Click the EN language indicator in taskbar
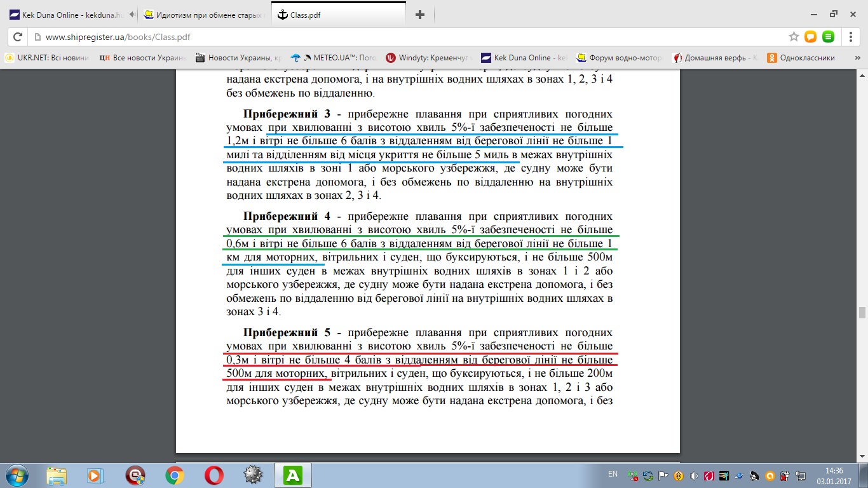The width and height of the screenshot is (868, 488). tap(613, 474)
